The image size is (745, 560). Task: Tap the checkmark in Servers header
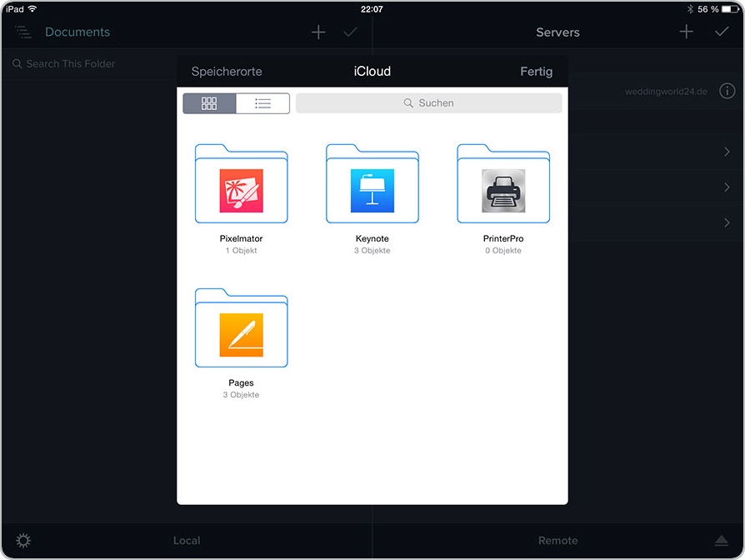(722, 32)
